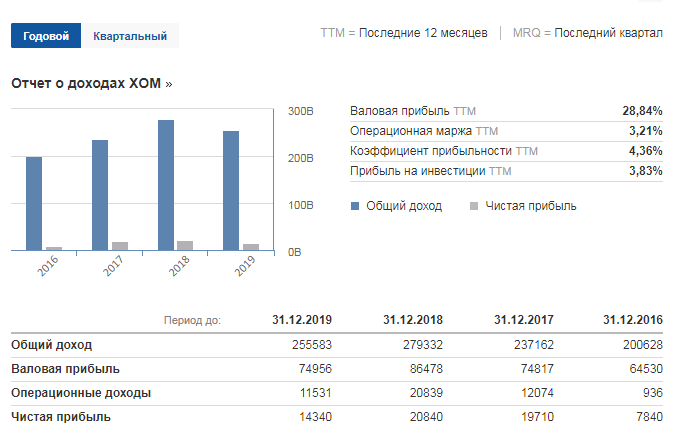Screen dimensions: 674x434
Task: Click the Чистая прибыль legend label
Action: point(531,206)
